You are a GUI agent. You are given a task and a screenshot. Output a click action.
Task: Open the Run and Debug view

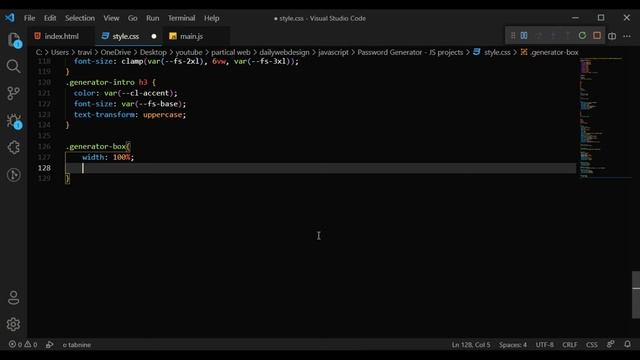pyautogui.click(x=14, y=121)
